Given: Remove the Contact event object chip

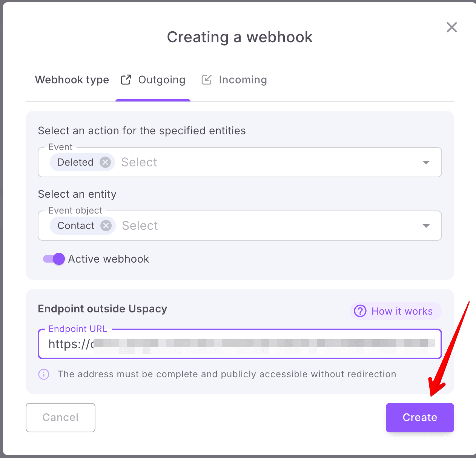Looking at the screenshot, I should pyautogui.click(x=106, y=226).
